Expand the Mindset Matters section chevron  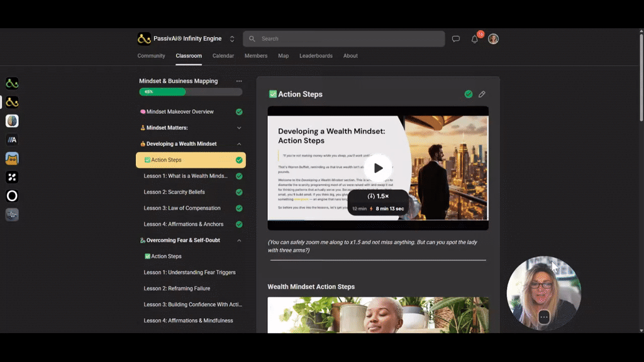pyautogui.click(x=239, y=128)
